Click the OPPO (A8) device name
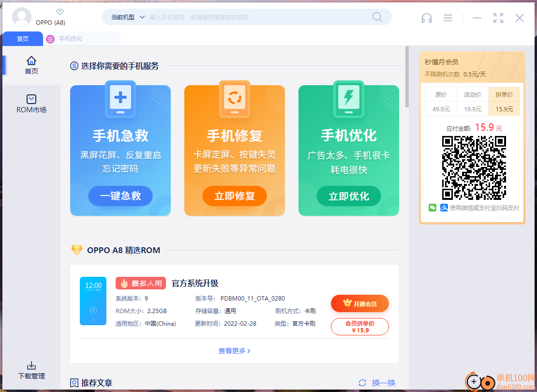This screenshot has height=392, width=537. [50, 23]
